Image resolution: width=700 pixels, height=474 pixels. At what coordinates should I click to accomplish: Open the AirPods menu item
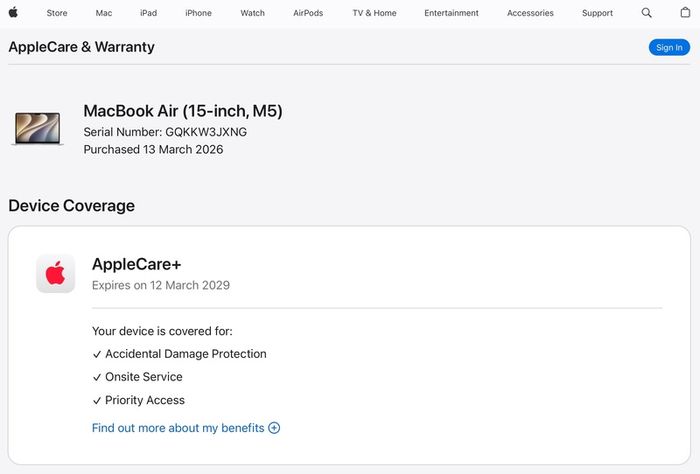point(308,13)
